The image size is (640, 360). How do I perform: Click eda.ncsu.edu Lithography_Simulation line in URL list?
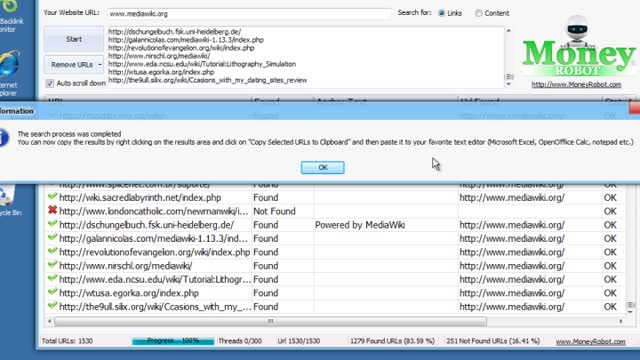tap(202, 64)
